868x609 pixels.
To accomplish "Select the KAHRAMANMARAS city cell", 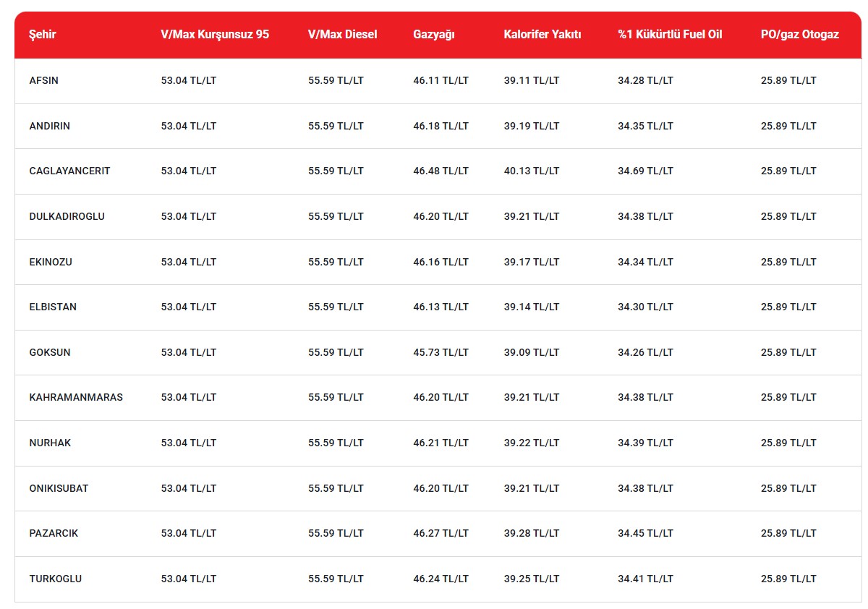I will [76, 397].
